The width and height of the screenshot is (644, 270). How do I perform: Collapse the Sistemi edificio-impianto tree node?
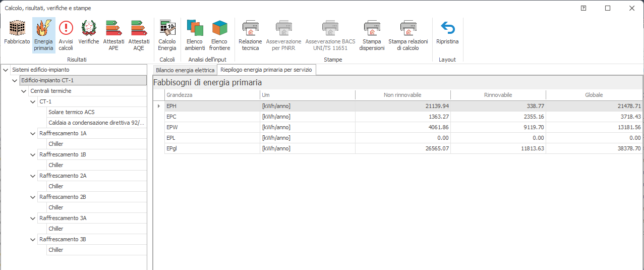[6, 70]
